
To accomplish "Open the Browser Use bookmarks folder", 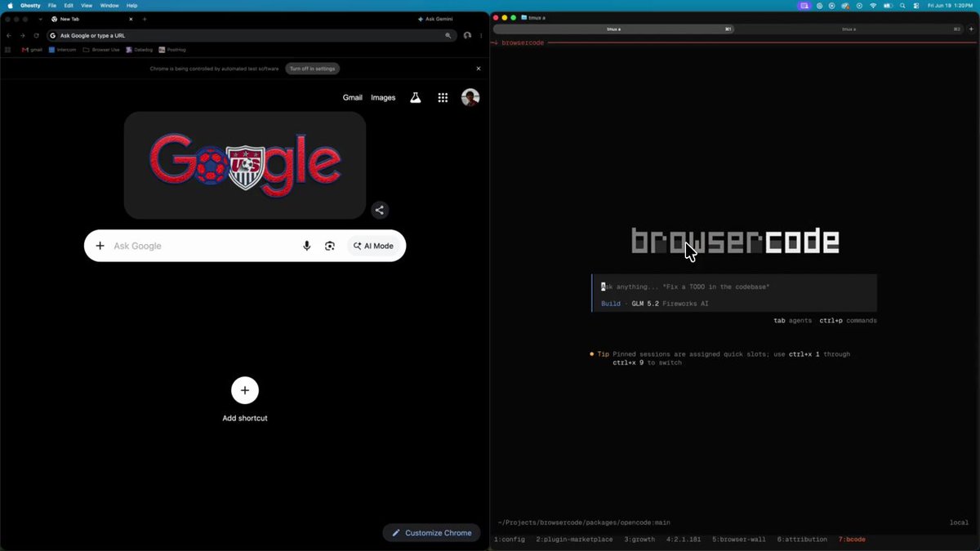I will pyautogui.click(x=101, y=50).
